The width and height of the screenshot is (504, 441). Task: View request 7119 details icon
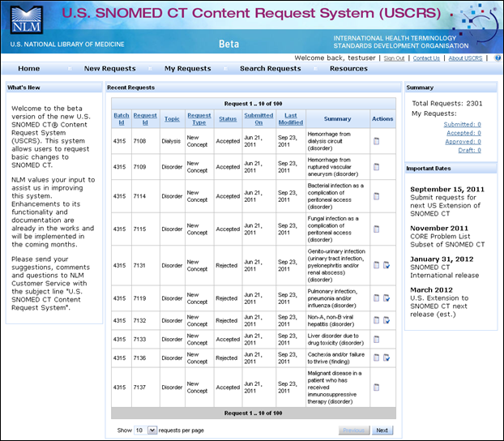pyautogui.click(x=377, y=298)
